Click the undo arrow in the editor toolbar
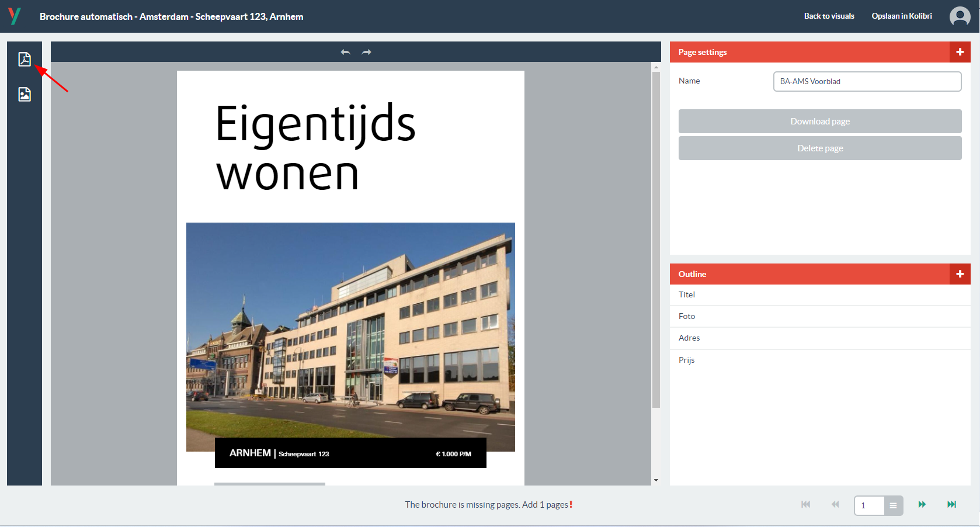The height and width of the screenshot is (527, 980). click(345, 52)
